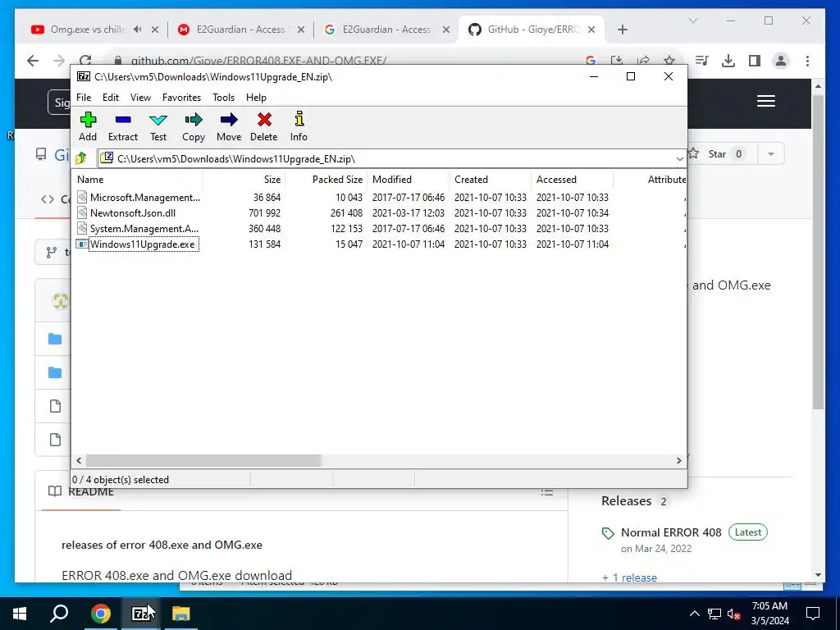
Task: Open the Chrome profile avatar
Action: 781,61
